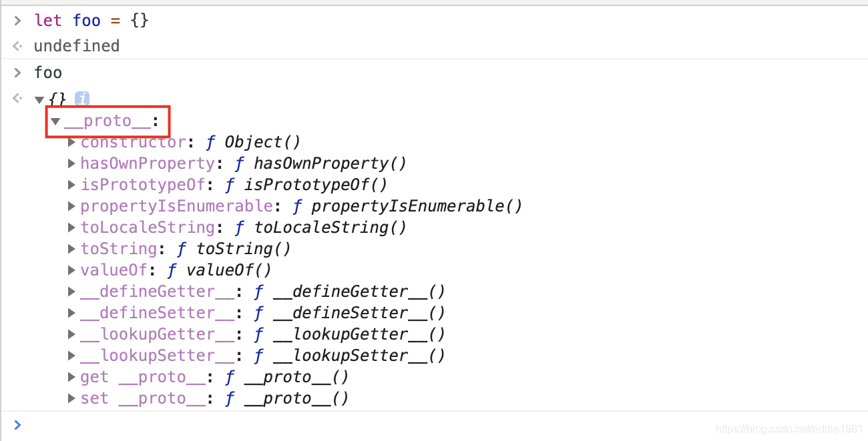Click the 'foo' command entry
Screen dimensions: 868x441
click(x=48, y=72)
